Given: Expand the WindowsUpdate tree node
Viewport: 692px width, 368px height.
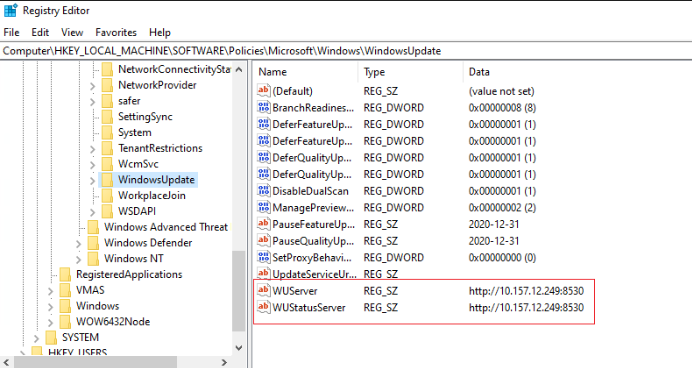Looking at the screenshot, I should pyautogui.click(x=92, y=180).
